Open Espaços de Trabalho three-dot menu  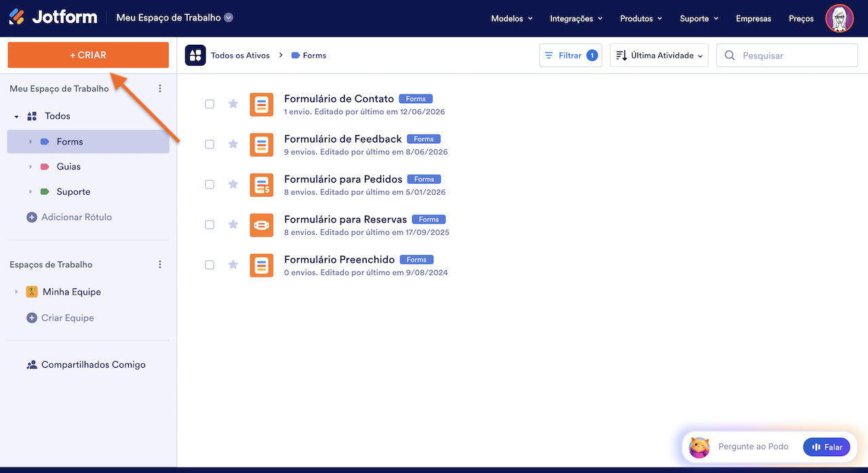tap(160, 265)
